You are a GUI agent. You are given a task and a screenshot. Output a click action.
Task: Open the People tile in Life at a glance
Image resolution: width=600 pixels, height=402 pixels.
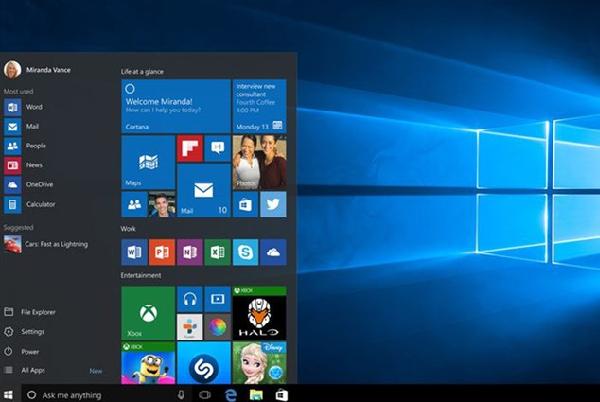point(134,204)
